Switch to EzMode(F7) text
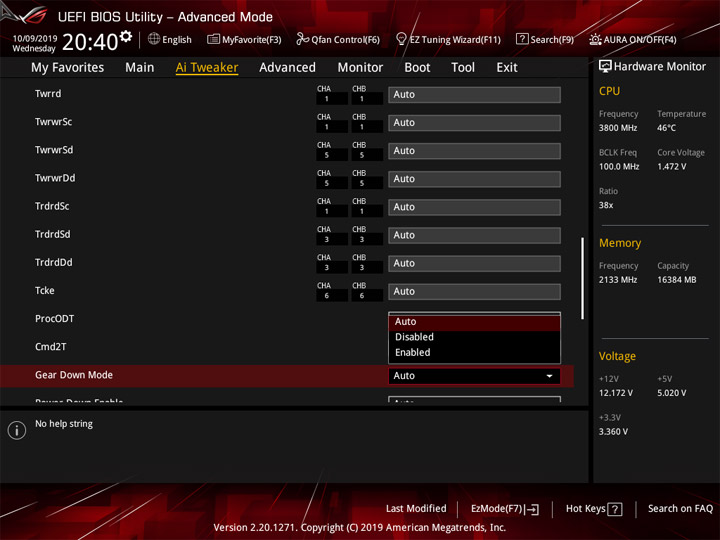720x540 pixels. (x=496, y=509)
